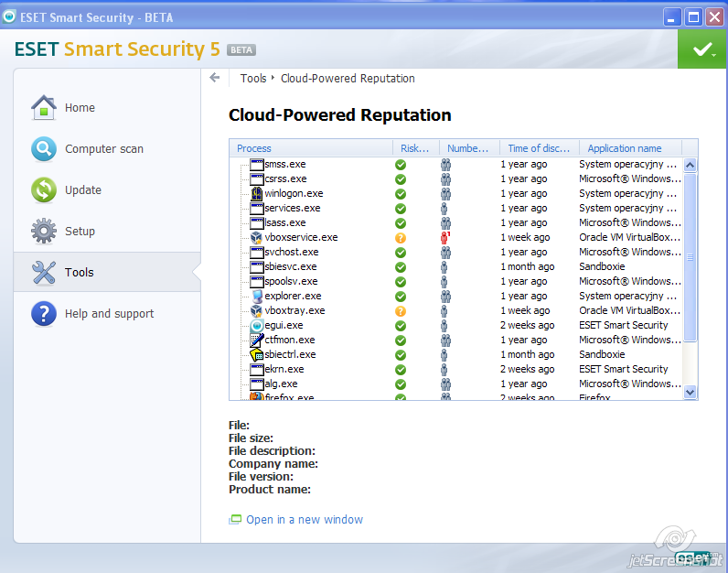
Task: Click the ctfmon.exe pencil icon
Action: click(x=256, y=340)
